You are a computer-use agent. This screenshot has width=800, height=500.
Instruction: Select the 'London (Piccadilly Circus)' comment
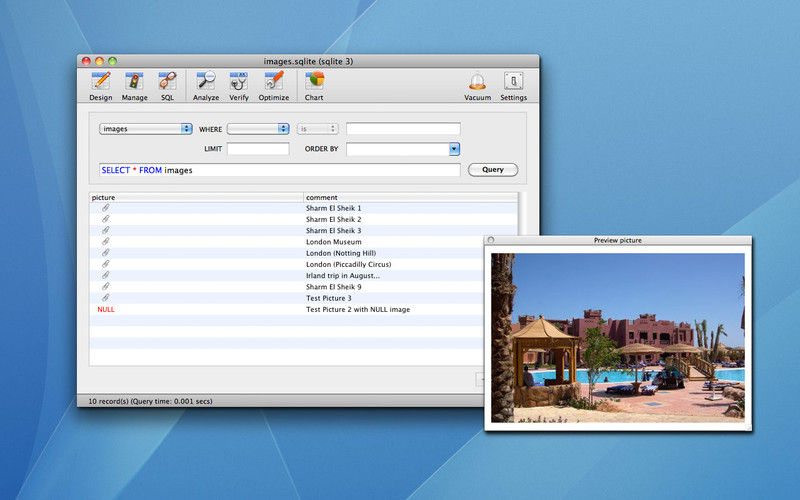348,264
